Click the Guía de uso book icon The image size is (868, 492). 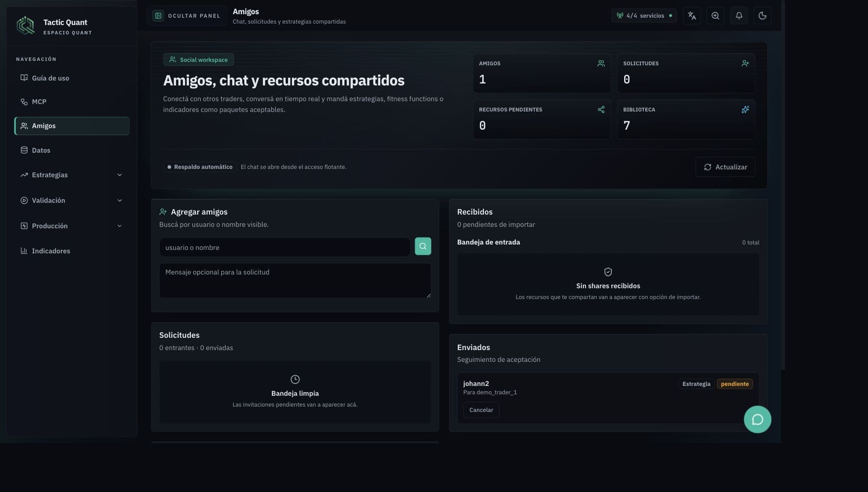tap(24, 78)
